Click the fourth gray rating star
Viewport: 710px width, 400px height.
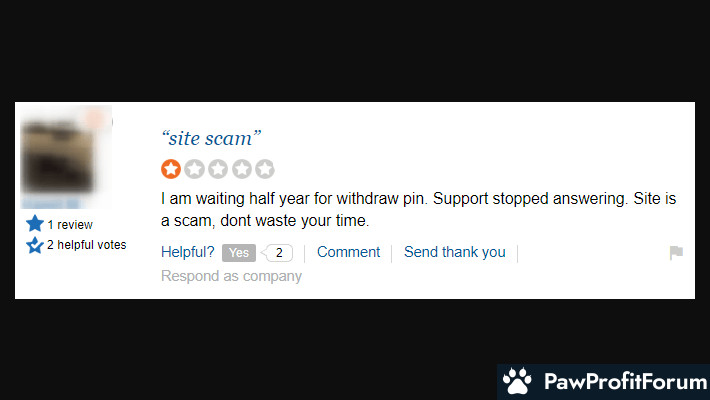click(x=242, y=169)
